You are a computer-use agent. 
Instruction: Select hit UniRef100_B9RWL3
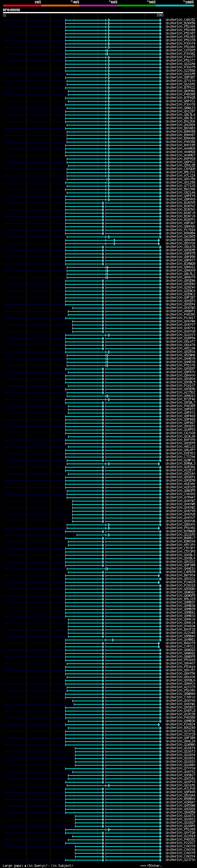click(x=180, y=464)
